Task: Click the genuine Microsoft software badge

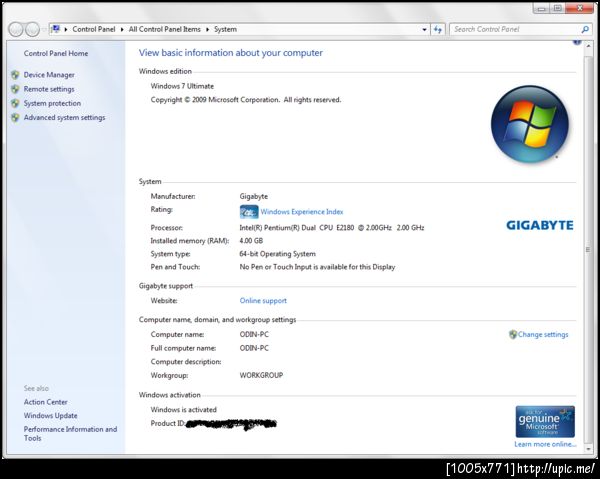Action: click(x=545, y=422)
